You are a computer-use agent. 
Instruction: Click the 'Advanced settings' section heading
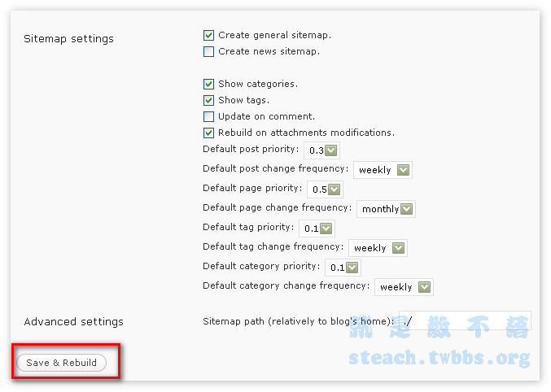73,322
